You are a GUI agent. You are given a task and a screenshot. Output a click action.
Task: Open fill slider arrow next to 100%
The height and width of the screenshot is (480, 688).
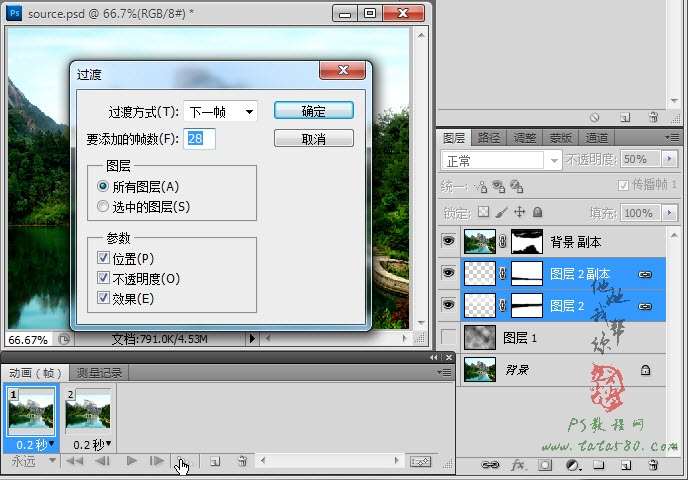[x=669, y=213]
